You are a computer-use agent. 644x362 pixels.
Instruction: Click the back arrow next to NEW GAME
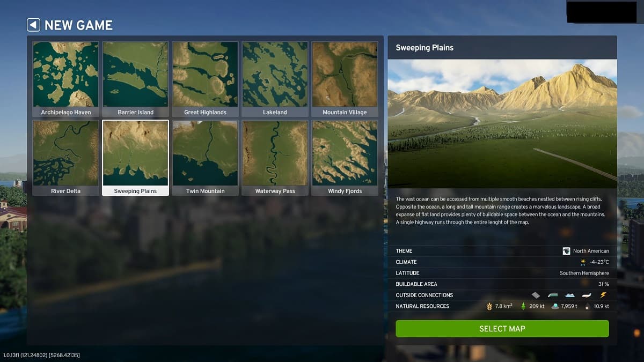pos(34,25)
